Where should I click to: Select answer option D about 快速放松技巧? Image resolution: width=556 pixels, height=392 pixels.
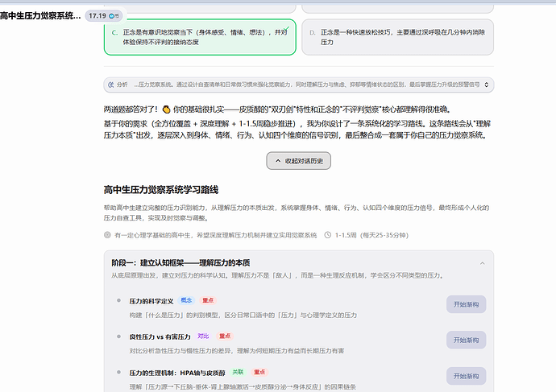coord(397,37)
